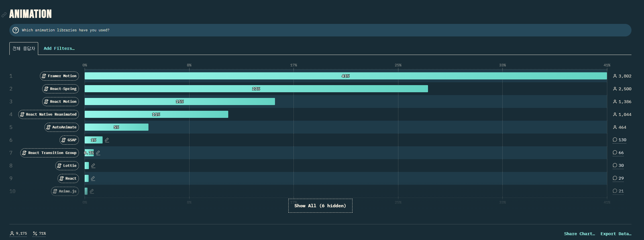
Task: Expand list with Show All (6 hidden)
Action: (x=320, y=206)
